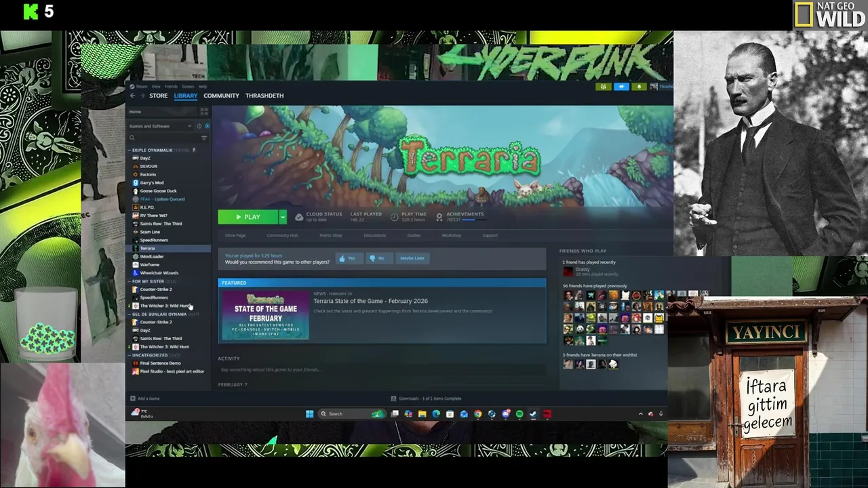Open the Community Hub link

click(x=282, y=235)
